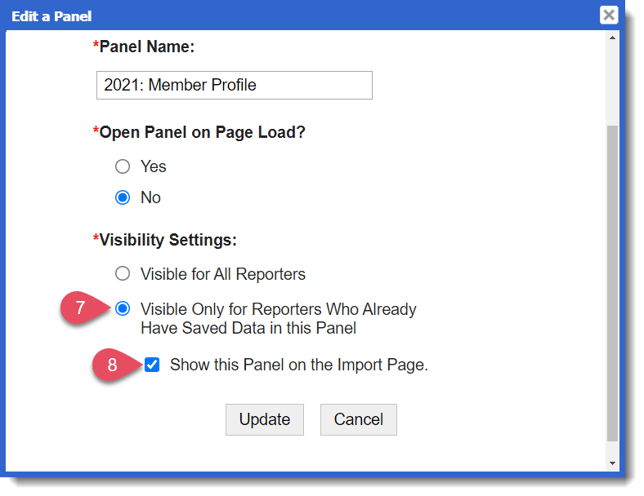
Task: Click the Panel Name text field
Action: point(235,86)
